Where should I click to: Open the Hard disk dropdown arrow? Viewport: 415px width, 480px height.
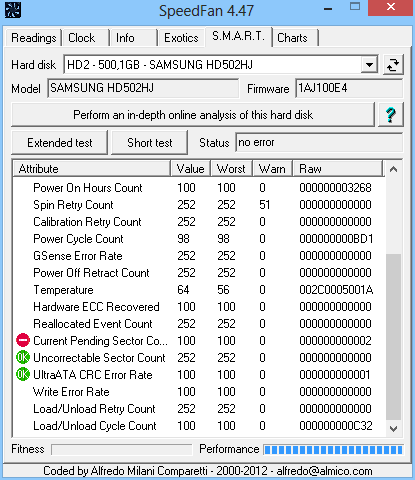369,65
